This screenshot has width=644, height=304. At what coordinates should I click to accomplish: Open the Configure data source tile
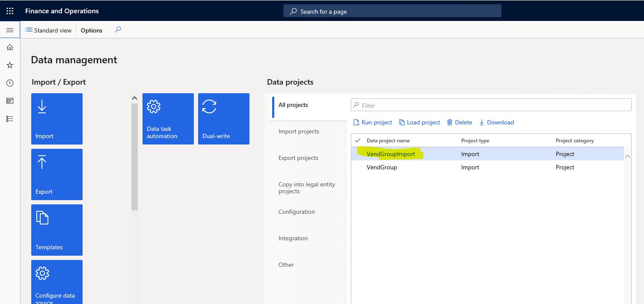click(57, 282)
